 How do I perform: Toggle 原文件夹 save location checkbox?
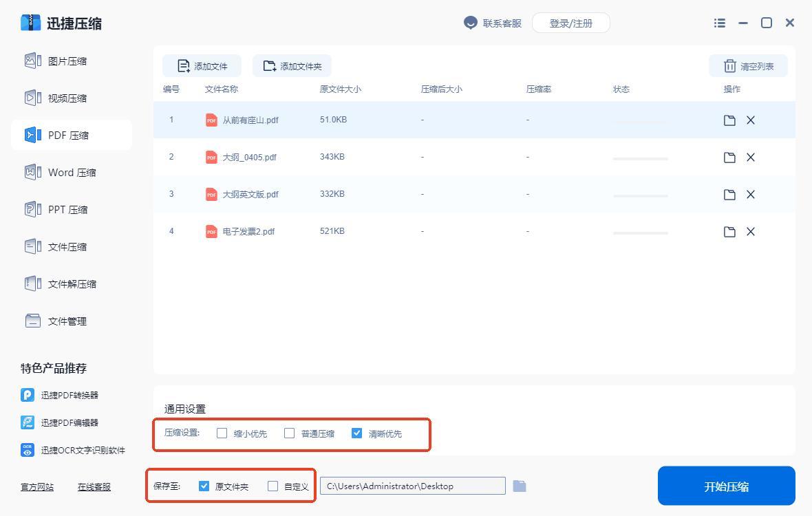204,486
